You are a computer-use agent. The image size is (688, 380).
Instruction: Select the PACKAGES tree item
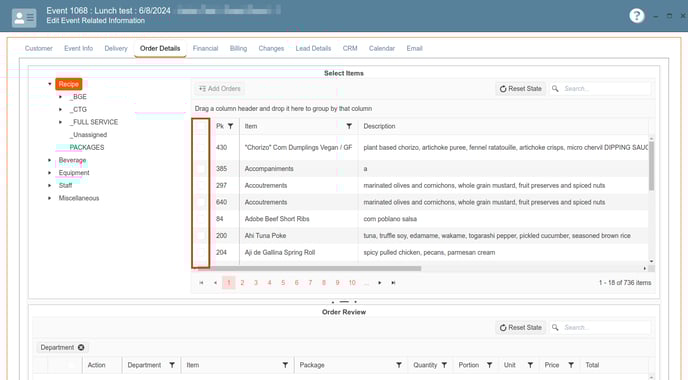point(87,147)
